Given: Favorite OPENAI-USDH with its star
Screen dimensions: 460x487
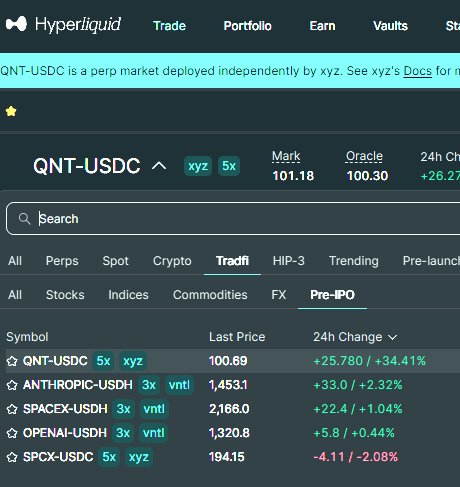Looking at the screenshot, I should (x=12, y=433).
